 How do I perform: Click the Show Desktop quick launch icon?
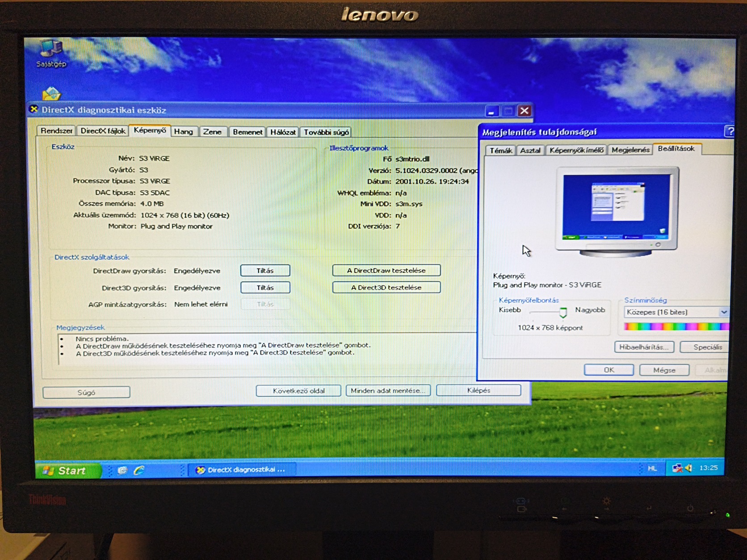(122, 470)
